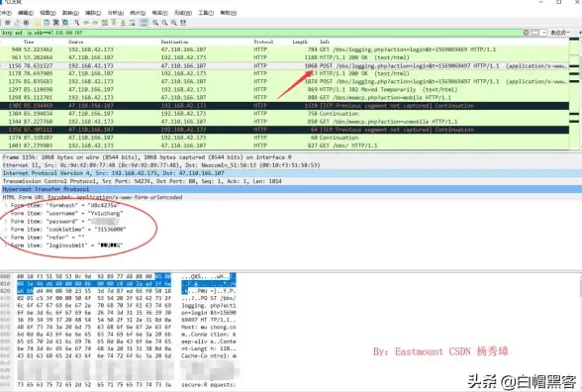Open a capture file
This screenshot has width=582, height=392.
pos(38,23)
